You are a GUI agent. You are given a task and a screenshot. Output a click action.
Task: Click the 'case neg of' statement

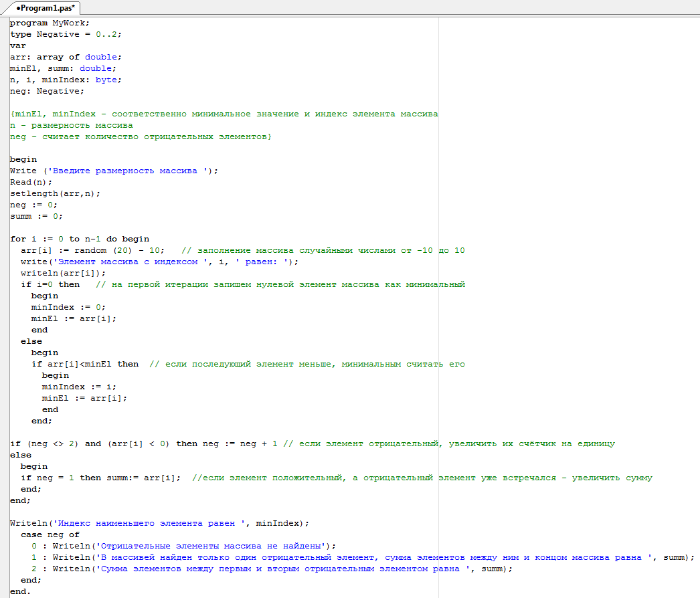click(50, 534)
